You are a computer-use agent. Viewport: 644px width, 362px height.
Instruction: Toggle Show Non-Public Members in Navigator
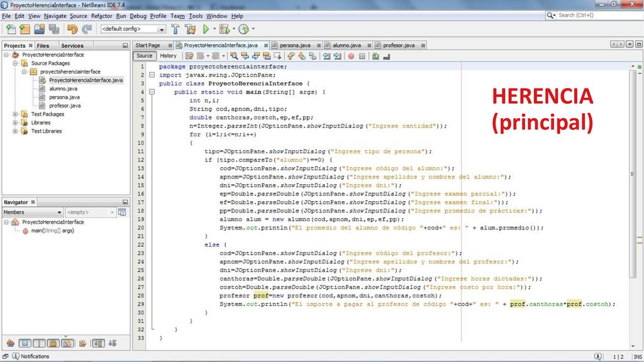pos(53,343)
